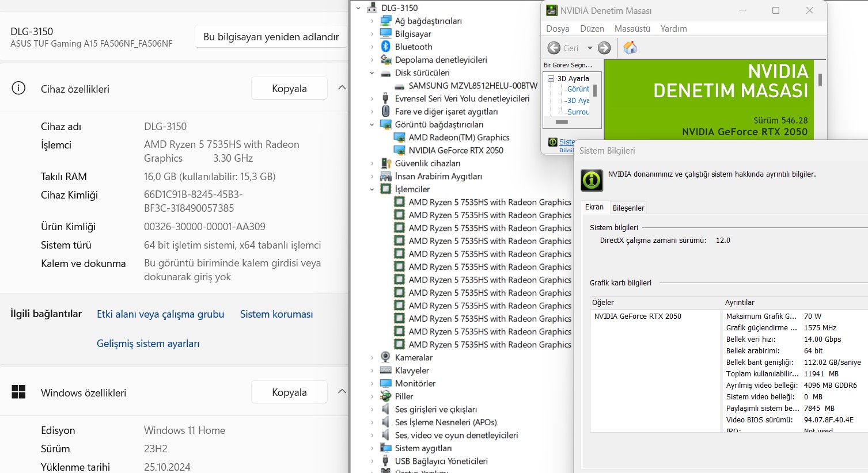Screen dimensions: 868x473
Task: Open the Sistem koruması link
Action: (x=276, y=314)
